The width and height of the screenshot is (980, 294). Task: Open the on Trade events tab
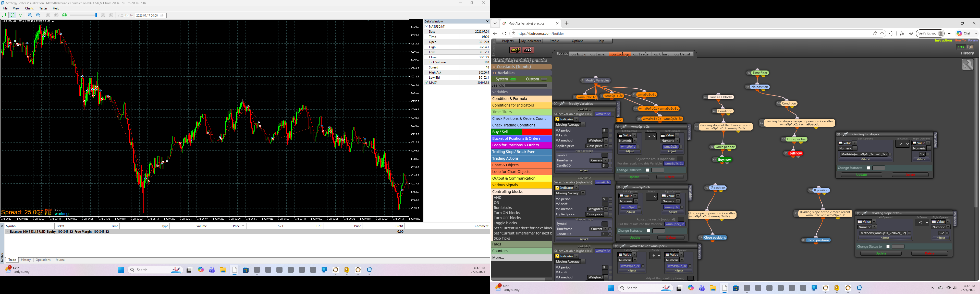pyautogui.click(x=641, y=54)
